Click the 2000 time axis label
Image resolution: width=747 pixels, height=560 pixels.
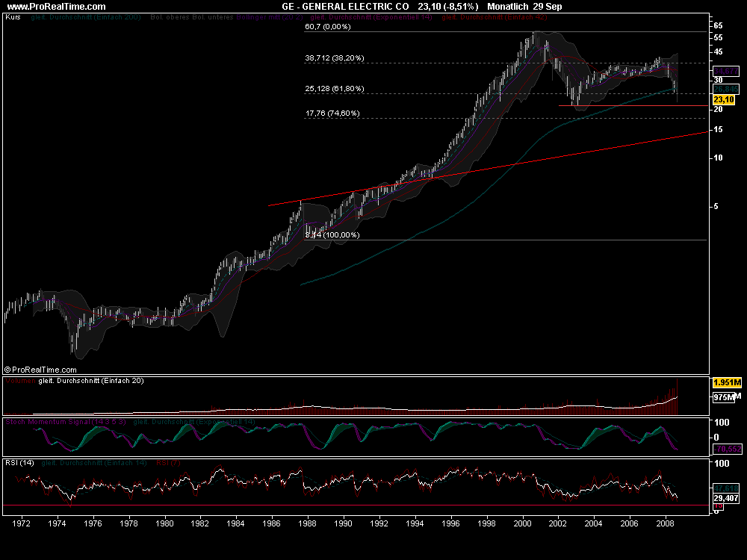[x=522, y=523]
